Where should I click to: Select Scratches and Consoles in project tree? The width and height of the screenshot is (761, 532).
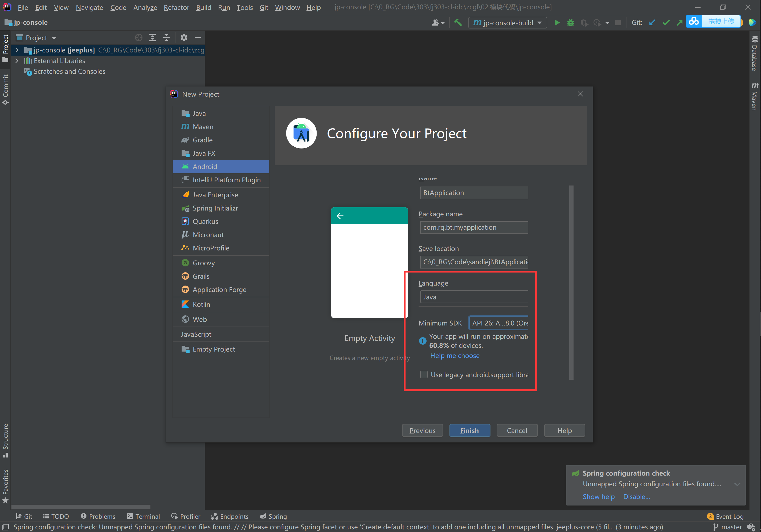69,72
